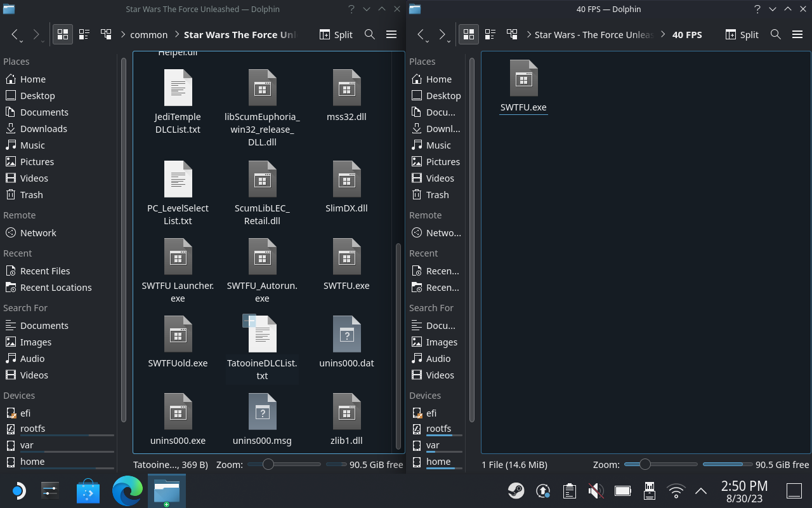Open Discover store from the taskbar
The height and width of the screenshot is (508, 812).
click(x=88, y=491)
